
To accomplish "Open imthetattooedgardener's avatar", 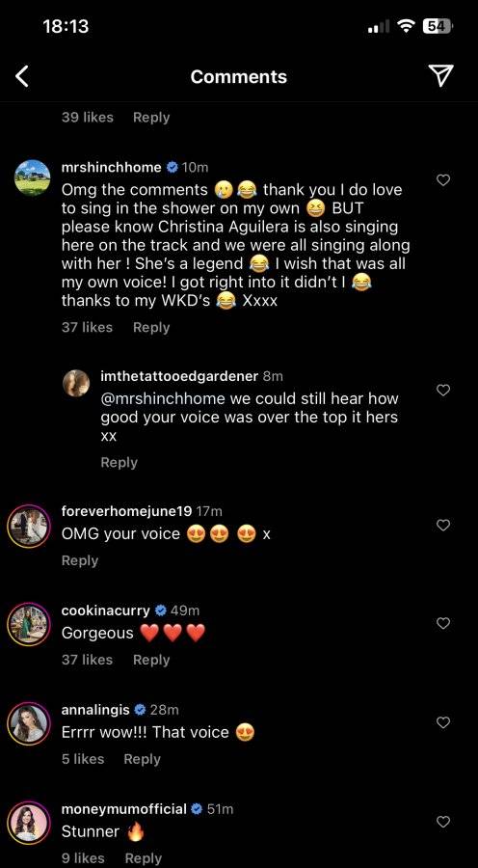I will pos(76,383).
